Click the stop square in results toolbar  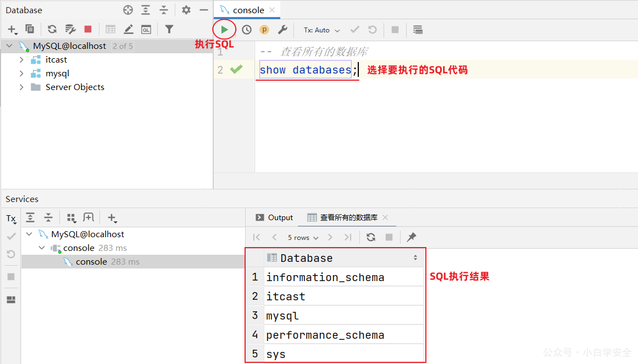(389, 237)
